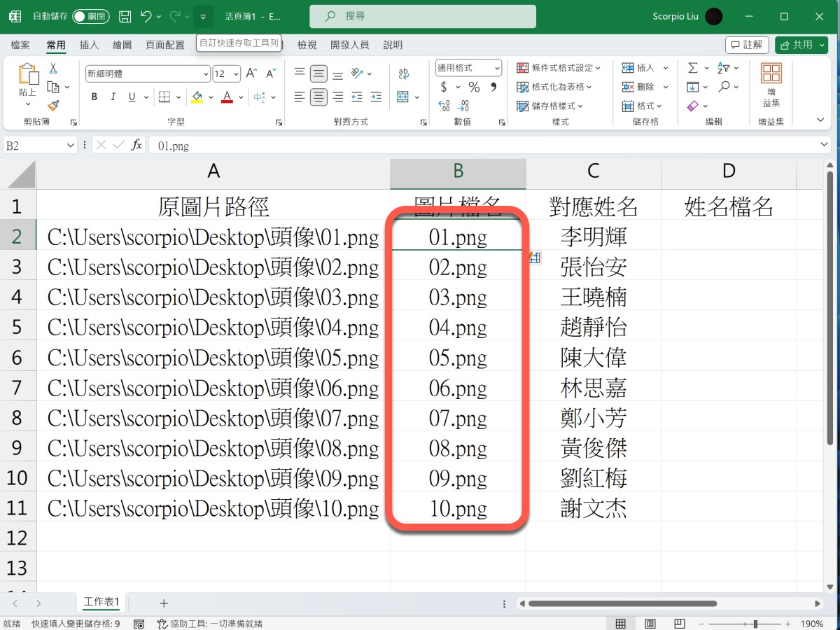Apply right text alignment

click(337, 97)
